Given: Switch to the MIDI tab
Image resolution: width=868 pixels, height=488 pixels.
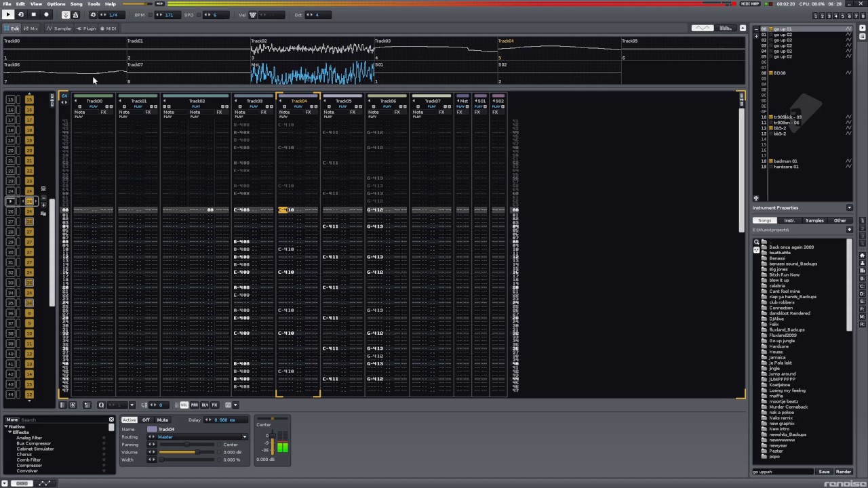Looking at the screenshot, I should [x=108, y=28].
